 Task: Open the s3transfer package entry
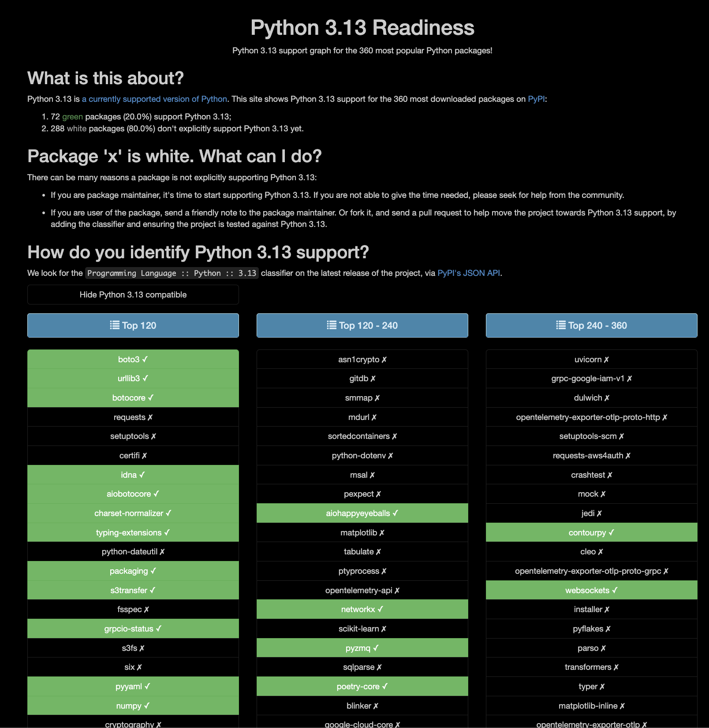(133, 590)
